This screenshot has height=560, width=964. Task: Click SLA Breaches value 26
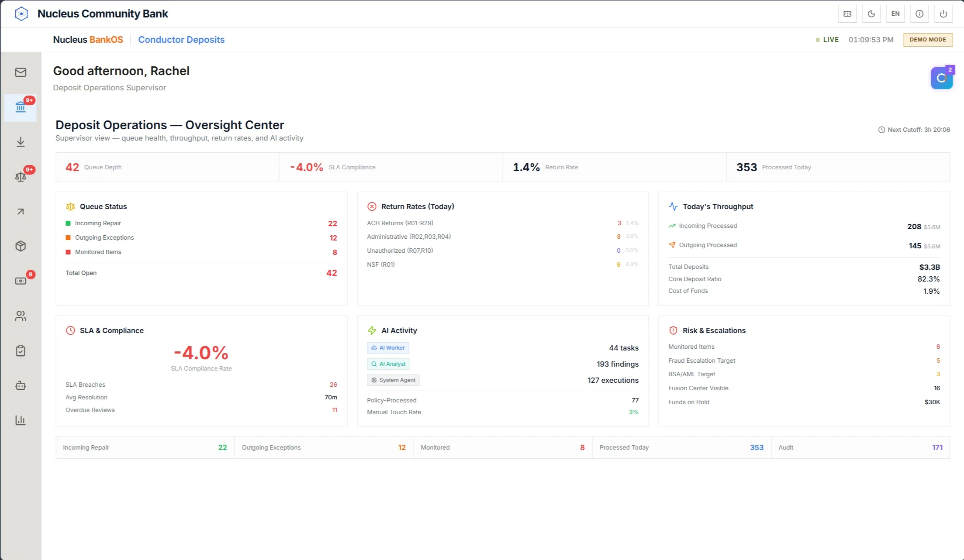[x=333, y=385]
